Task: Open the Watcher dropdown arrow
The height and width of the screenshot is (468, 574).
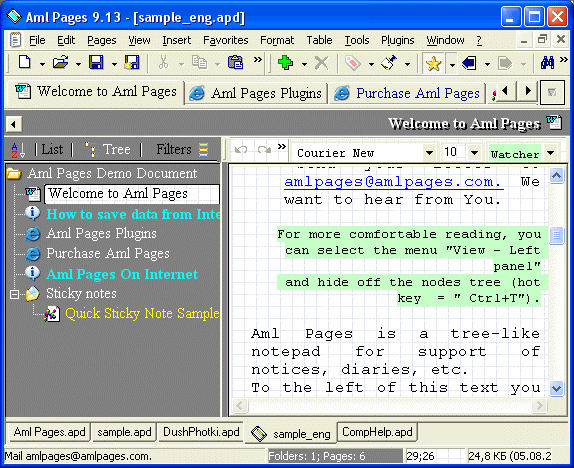Action: 551,153
